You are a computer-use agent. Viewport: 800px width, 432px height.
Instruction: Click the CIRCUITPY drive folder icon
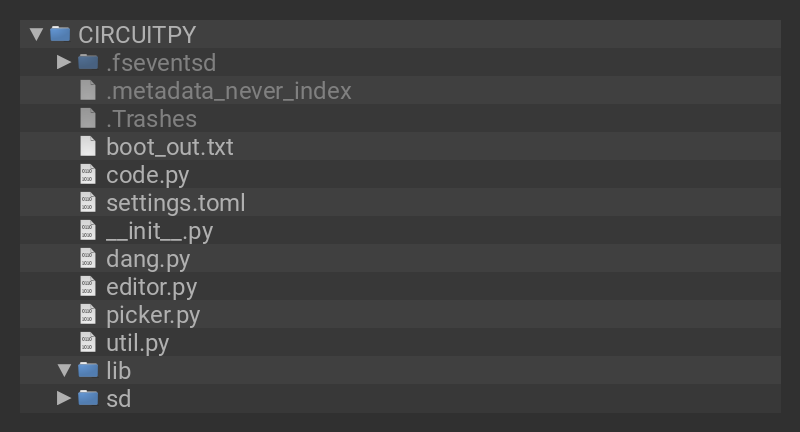(60, 34)
